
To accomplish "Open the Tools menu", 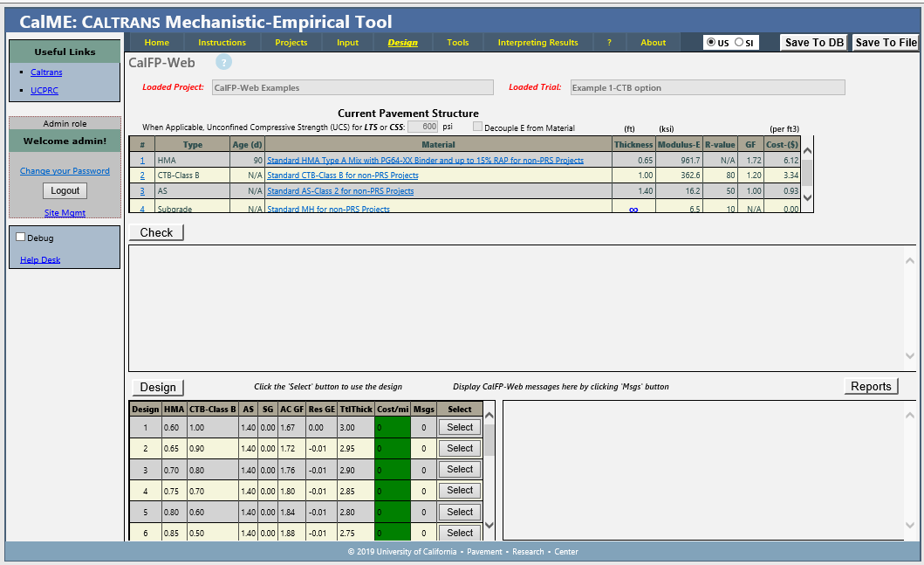I will pos(457,43).
